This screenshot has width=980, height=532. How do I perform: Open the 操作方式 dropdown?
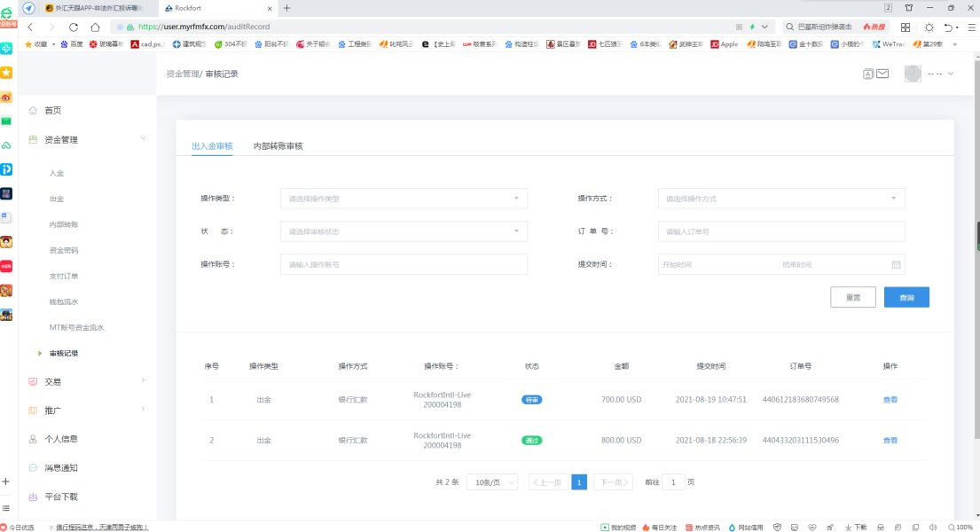pyautogui.click(x=780, y=199)
